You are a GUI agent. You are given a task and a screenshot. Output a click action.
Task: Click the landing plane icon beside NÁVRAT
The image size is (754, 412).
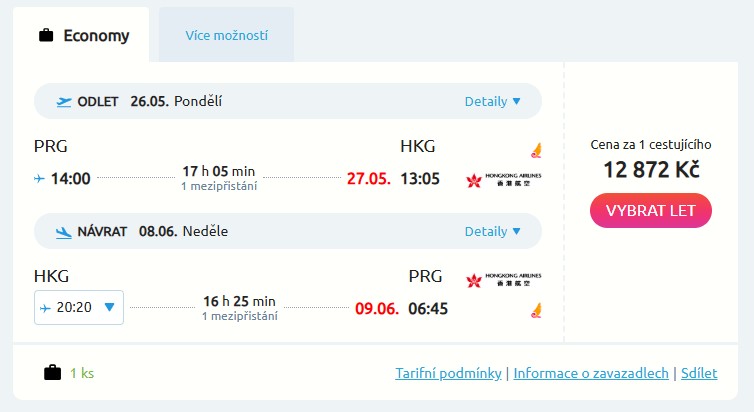[65, 232]
